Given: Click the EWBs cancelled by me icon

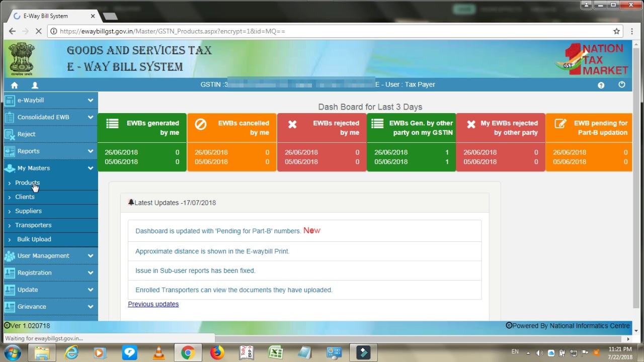Looking at the screenshot, I should [x=201, y=124].
